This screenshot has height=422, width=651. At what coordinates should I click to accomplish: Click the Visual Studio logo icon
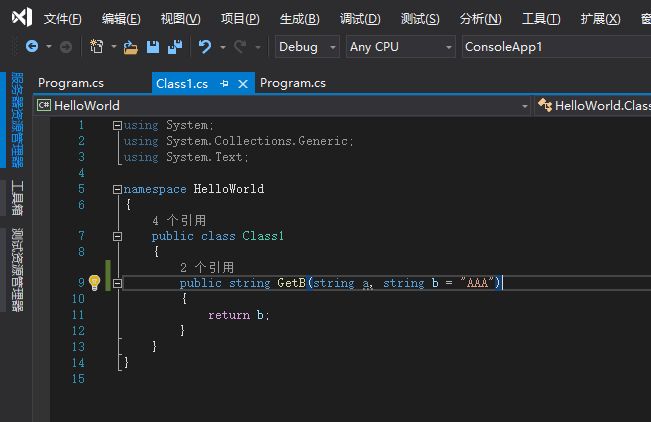(22, 17)
